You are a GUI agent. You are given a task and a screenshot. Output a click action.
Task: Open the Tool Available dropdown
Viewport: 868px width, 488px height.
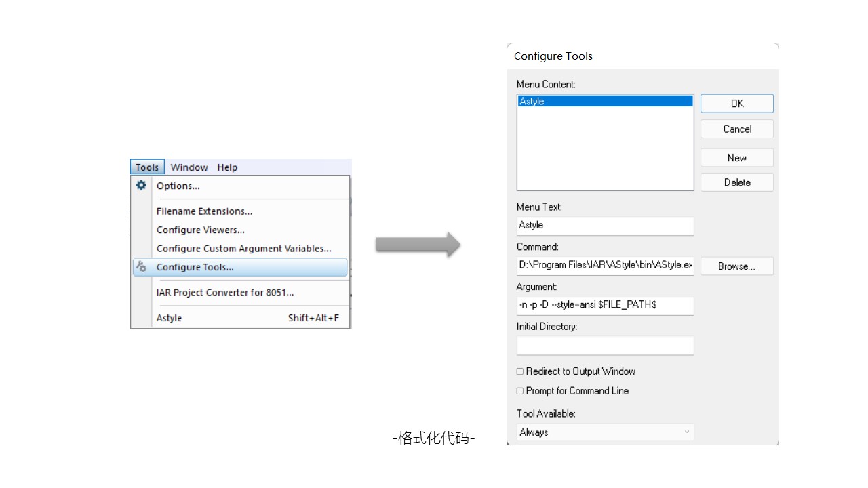point(605,432)
